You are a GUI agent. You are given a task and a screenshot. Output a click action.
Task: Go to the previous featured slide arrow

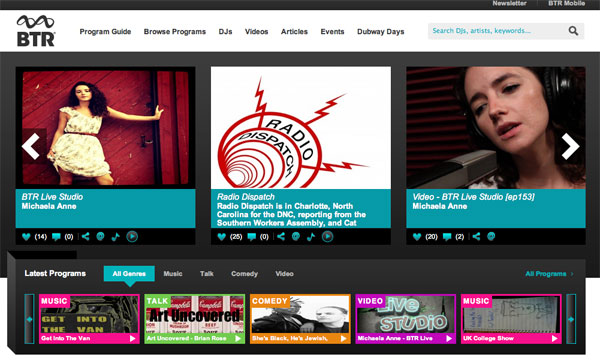(31, 146)
